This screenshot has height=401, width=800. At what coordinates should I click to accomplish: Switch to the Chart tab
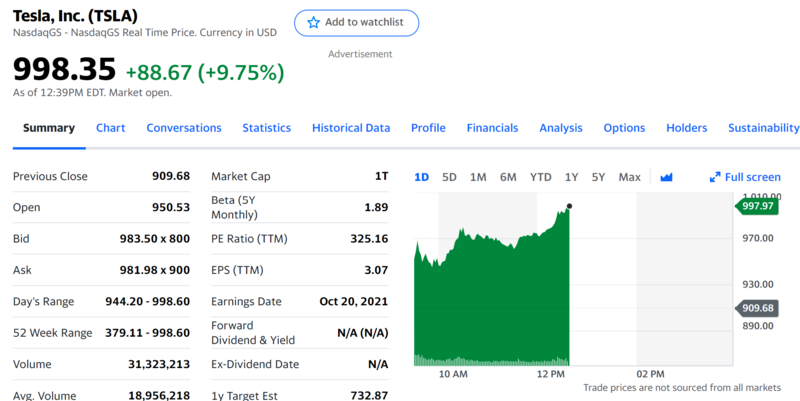click(111, 128)
